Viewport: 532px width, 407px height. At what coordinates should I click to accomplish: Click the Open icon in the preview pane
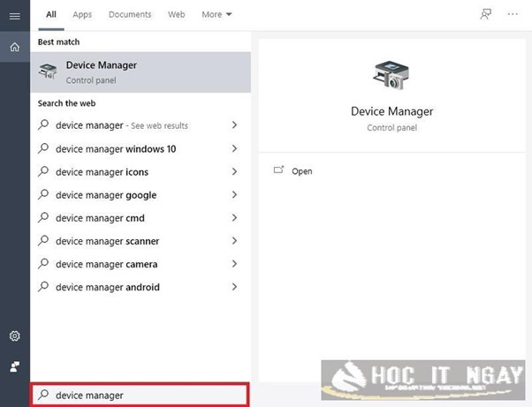pyautogui.click(x=278, y=170)
